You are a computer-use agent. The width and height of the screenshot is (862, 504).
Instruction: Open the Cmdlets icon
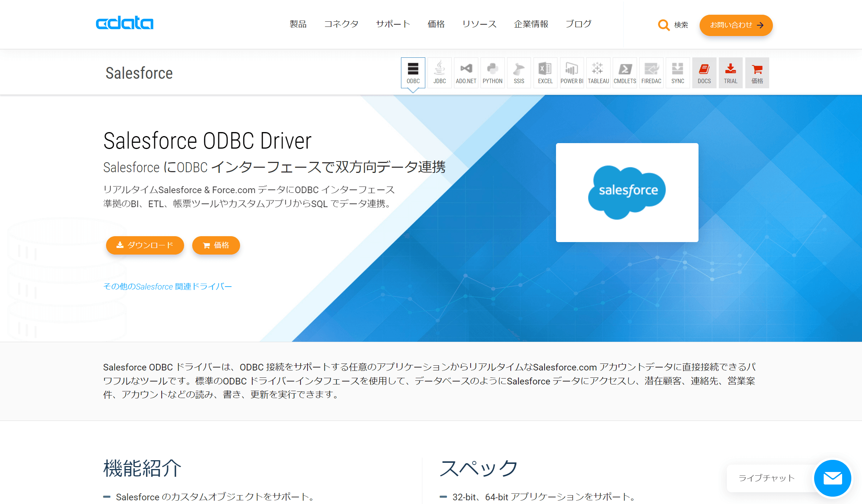pyautogui.click(x=625, y=72)
